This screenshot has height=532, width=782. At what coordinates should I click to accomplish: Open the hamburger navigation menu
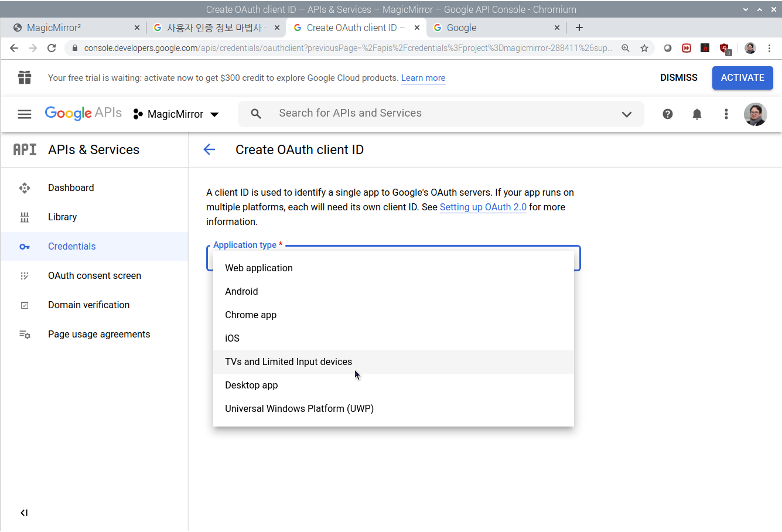point(25,114)
